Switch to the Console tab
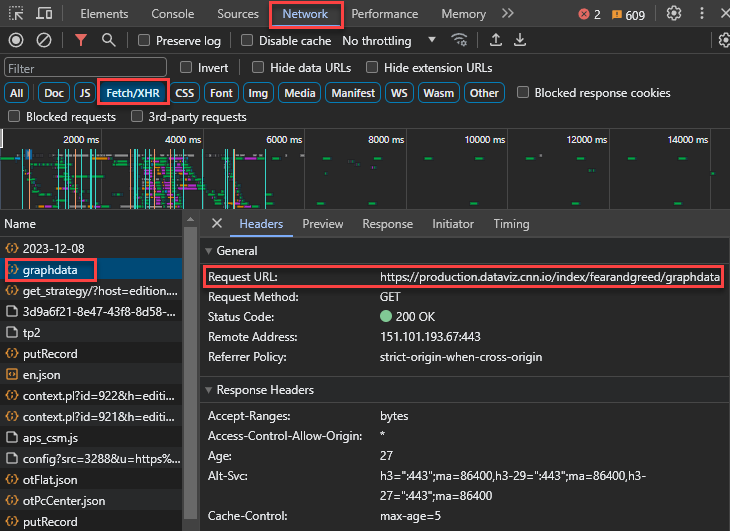 pos(173,14)
